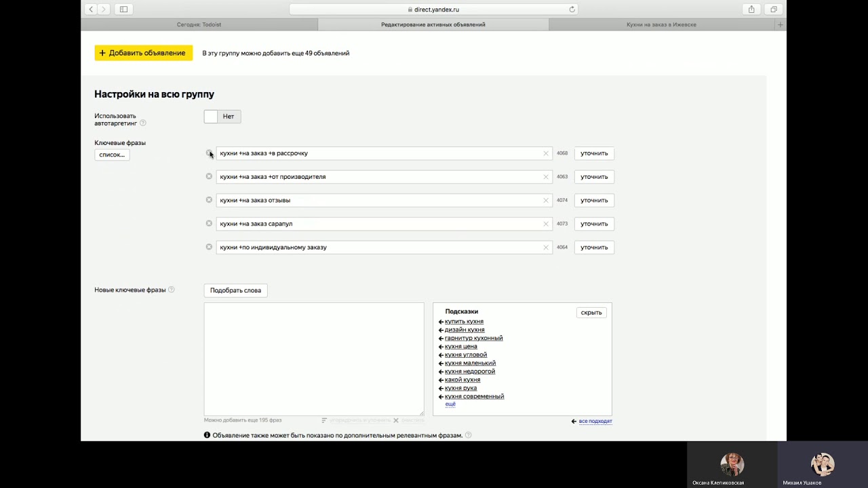Delete the 'кухни +на заказ сарапул' keyword row
The height and width of the screenshot is (488, 868).
(209, 224)
